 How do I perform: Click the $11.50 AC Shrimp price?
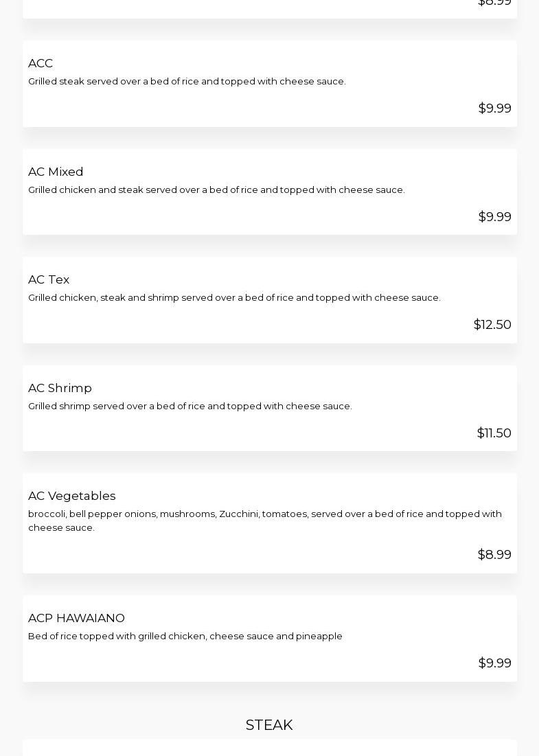(494, 433)
